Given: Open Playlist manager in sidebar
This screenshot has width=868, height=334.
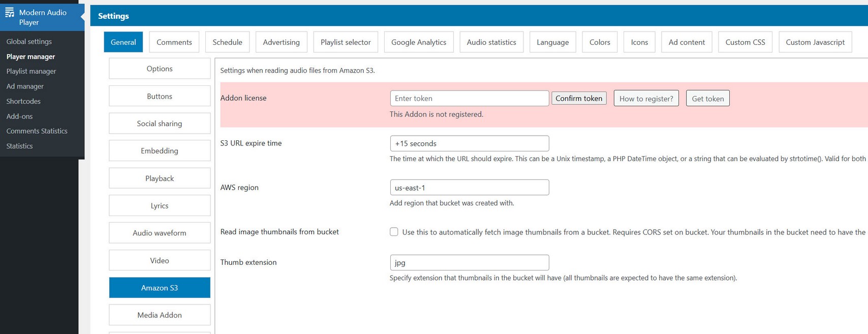Looking at the screenshot, I should [x=31, y=71].
